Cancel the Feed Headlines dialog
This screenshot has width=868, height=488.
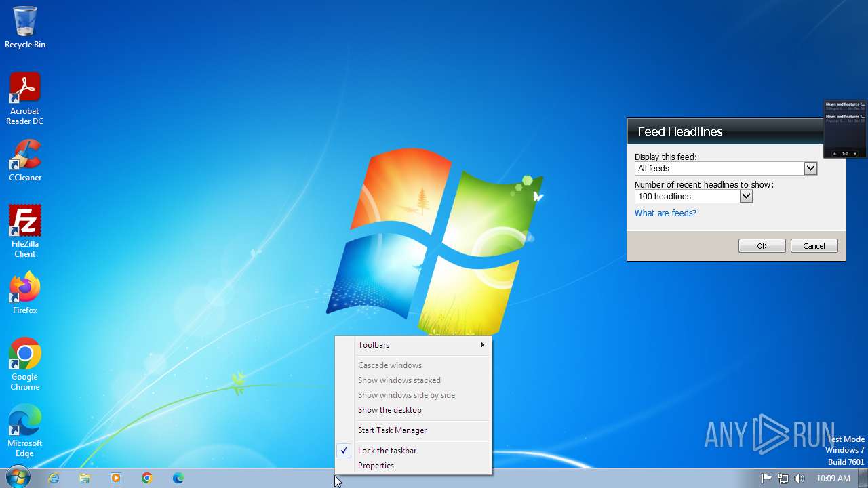(x=814, y=246)
